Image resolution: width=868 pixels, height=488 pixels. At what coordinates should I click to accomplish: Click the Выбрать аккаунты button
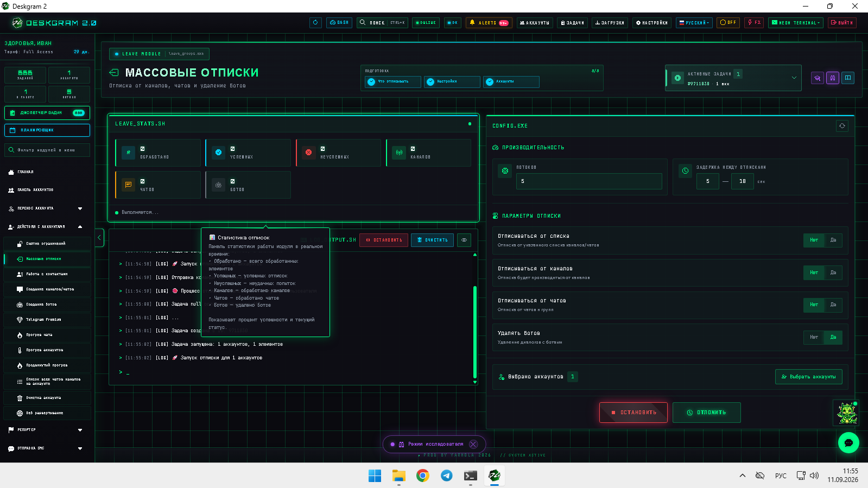[x=809, y=377]
